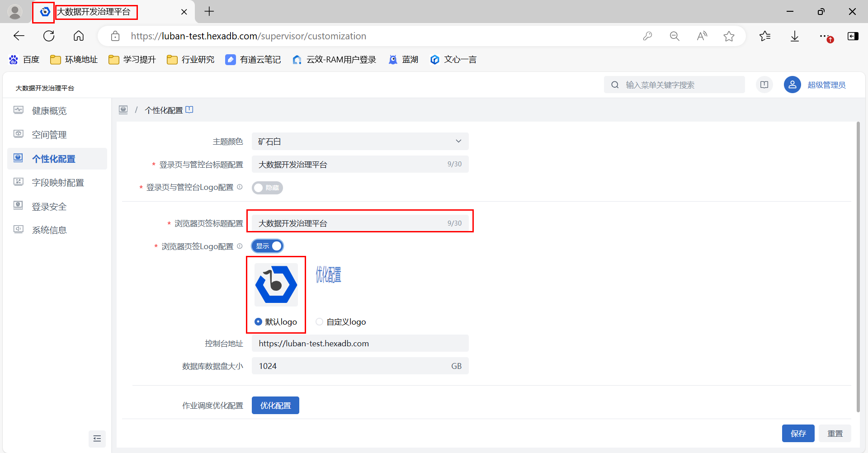Click info icon next to 登录页与管控台Logo配置

(x=240, y=187)
